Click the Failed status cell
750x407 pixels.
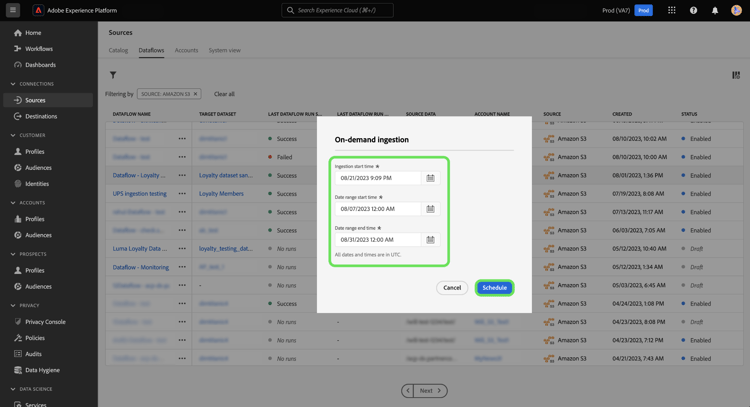click(285, 157)
